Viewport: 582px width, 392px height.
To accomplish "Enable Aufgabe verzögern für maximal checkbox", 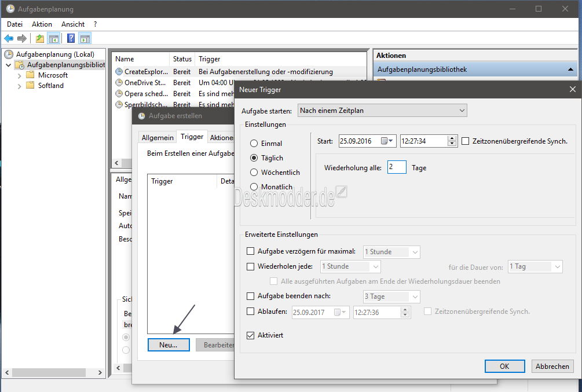I will pos(251,251).
